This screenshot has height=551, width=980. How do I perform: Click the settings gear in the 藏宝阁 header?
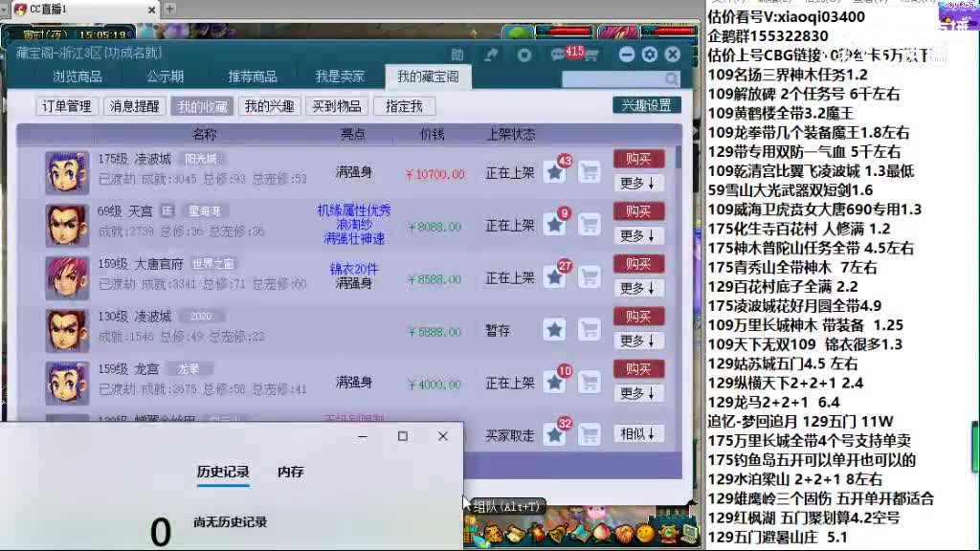pyautogui.click(x=652, y=55)
